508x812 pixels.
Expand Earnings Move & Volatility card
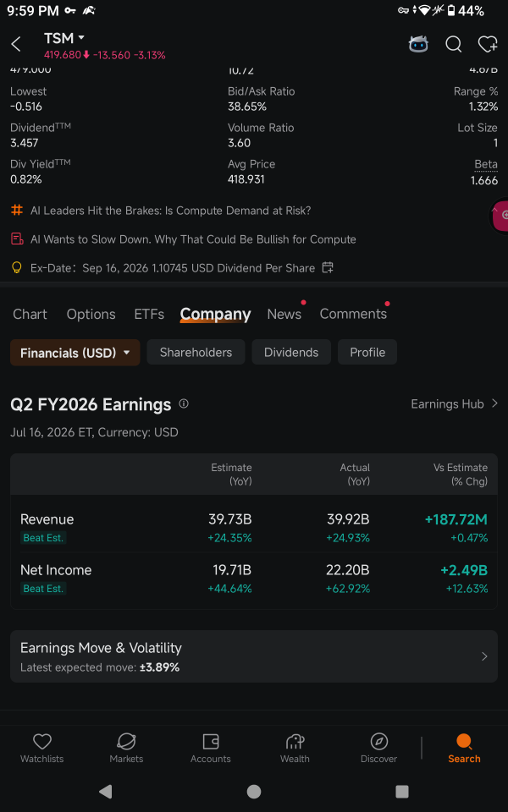click(x=254, y=656)
